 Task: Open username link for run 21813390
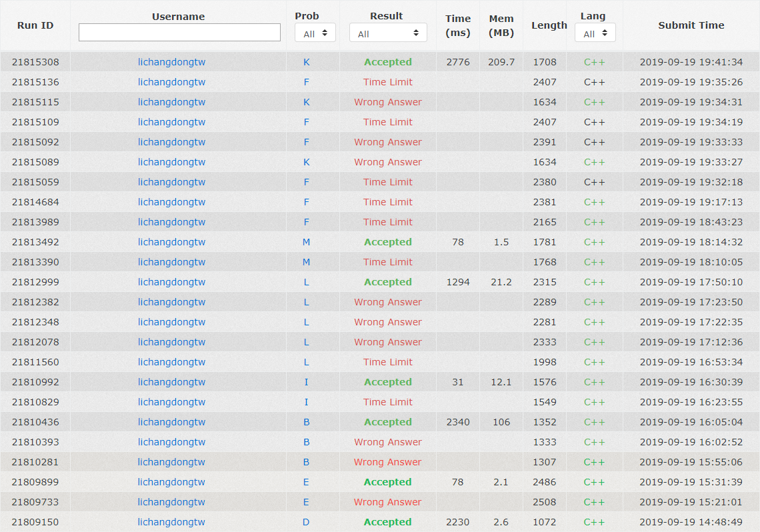coord(171,262)
